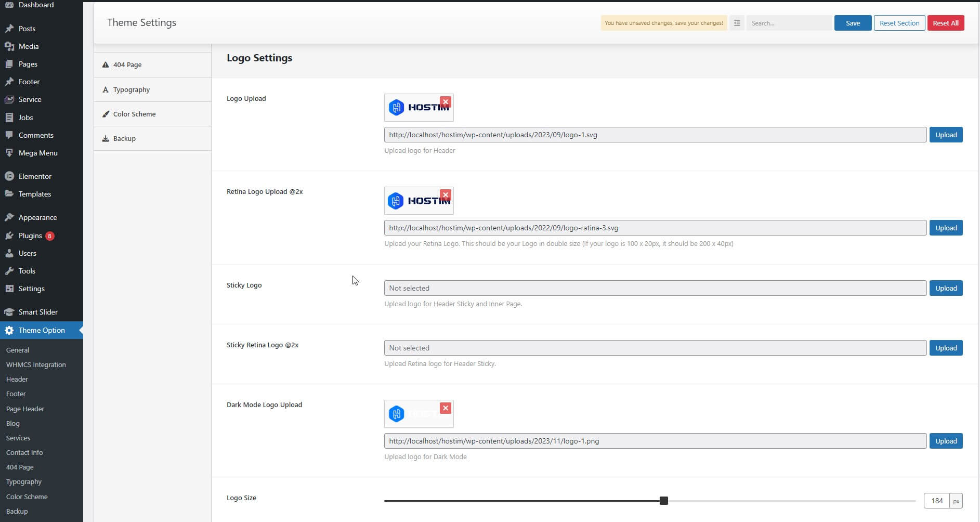Click the Media icon in sidebar
Image resolution: width=980 pixels, height=522 pixels.
coord(9,46)
